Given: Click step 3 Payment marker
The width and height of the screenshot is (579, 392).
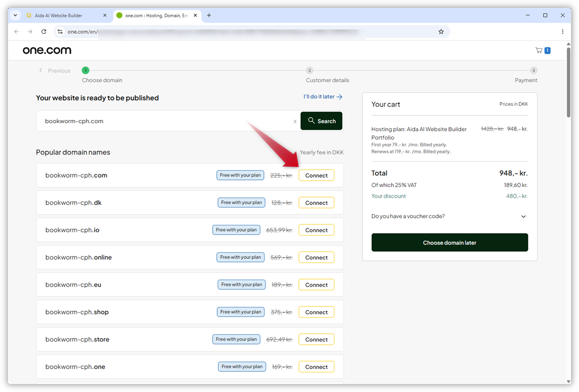Looking at the screenshot, I should pyautogui.click(x=533, y=70).
